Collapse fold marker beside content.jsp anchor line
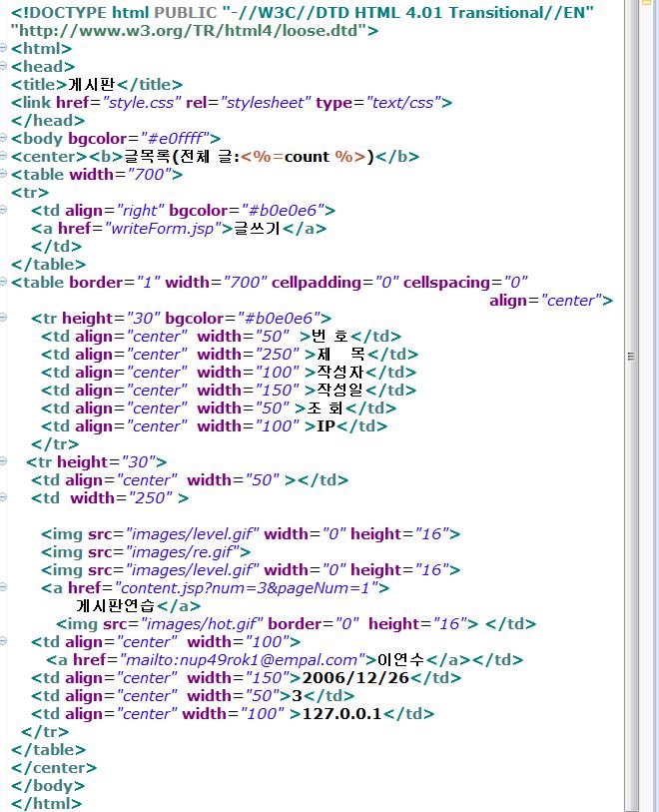This screenshot has height=812, width=659. (x=3, y=587)
